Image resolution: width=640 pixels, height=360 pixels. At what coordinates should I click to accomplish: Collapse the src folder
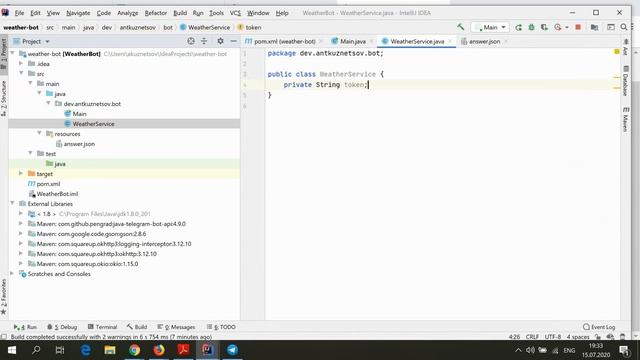point(21,73)
